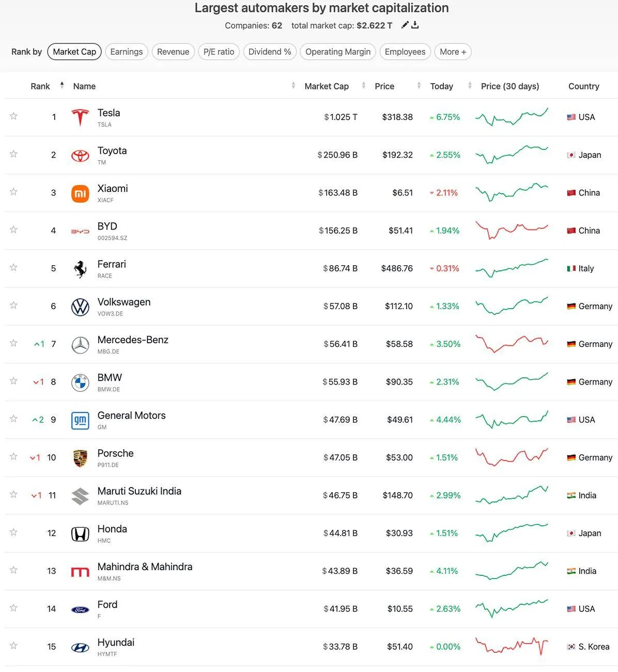Toggle the favorite star for Tesla
Viewport: 618px width, 672px height.
tap(14, 116)
